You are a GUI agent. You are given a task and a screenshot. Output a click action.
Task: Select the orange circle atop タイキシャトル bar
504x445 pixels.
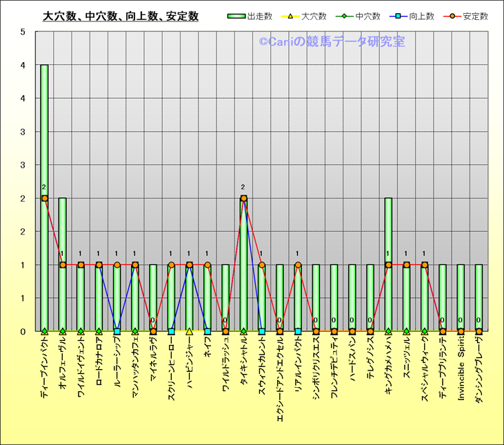coord(243,199)
